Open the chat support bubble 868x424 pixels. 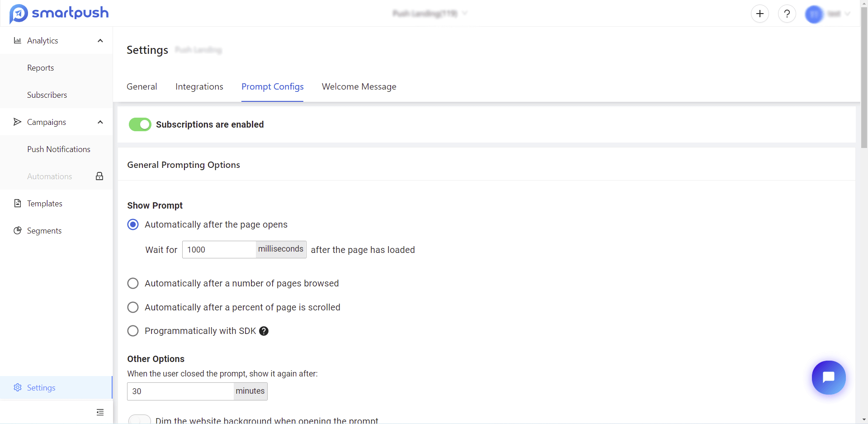(x=828, y=377)
